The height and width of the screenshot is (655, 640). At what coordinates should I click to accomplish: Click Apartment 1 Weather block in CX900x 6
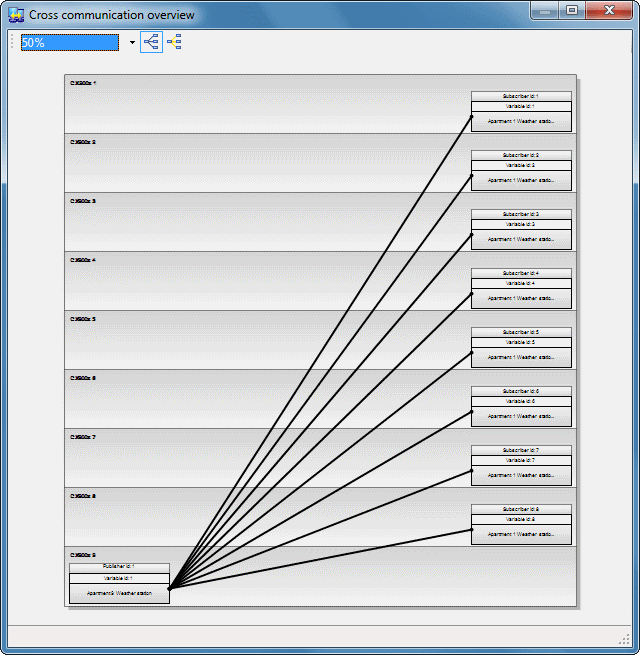pos(521,416)
